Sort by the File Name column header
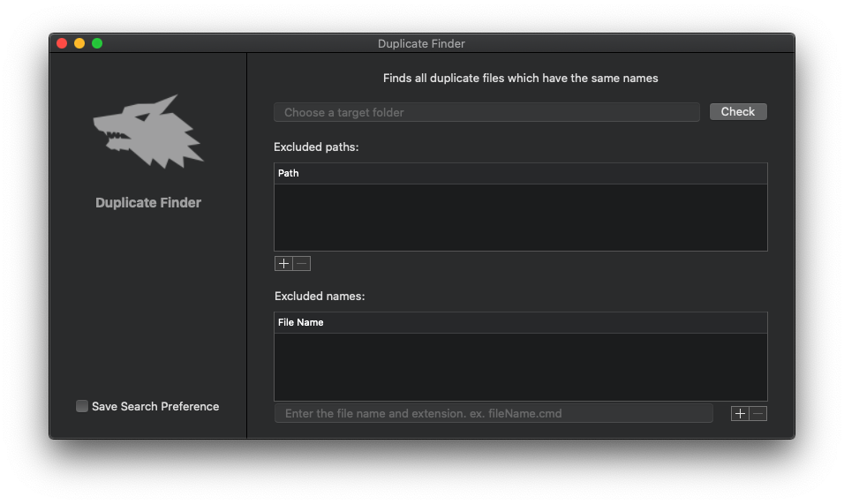This screenshot has width=844, height=504. [520, 323]
